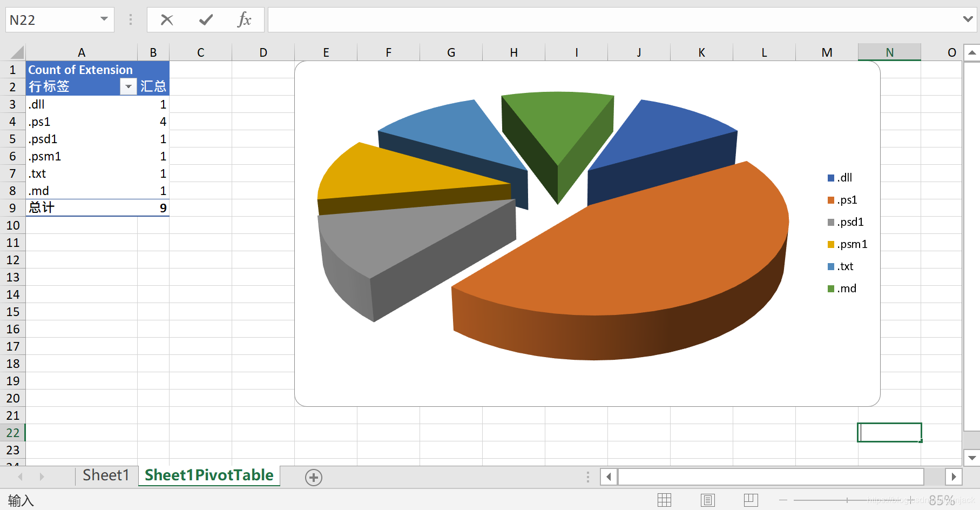The image size is (980, 510).
Task: Confirm entry with the checkmark icon
Action: click(206, 20)
